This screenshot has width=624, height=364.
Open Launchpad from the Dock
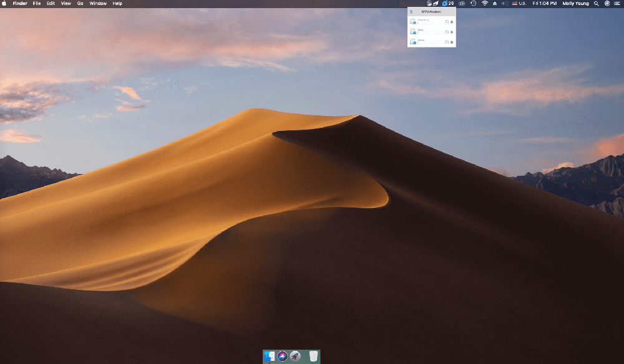295,356
